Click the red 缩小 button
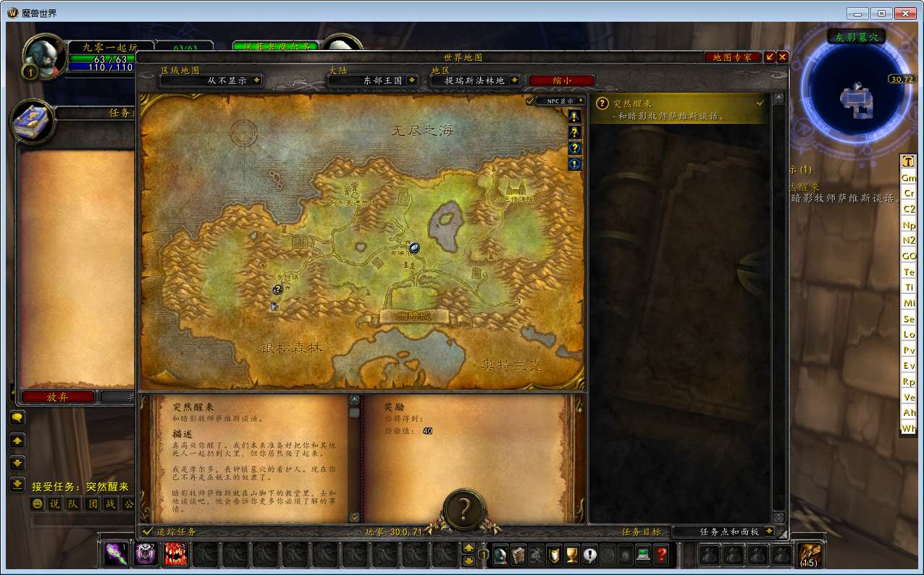The width and height of the screenshot is (924, 575). pos(561,80)
